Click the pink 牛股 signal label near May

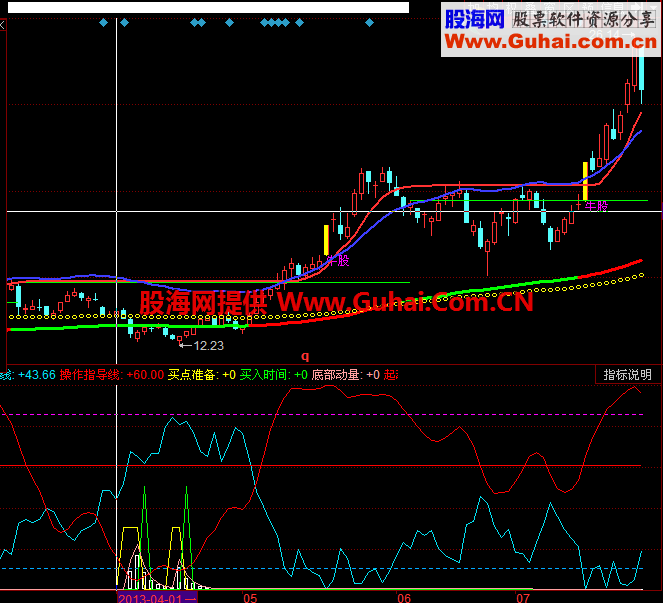coord(338,260)
